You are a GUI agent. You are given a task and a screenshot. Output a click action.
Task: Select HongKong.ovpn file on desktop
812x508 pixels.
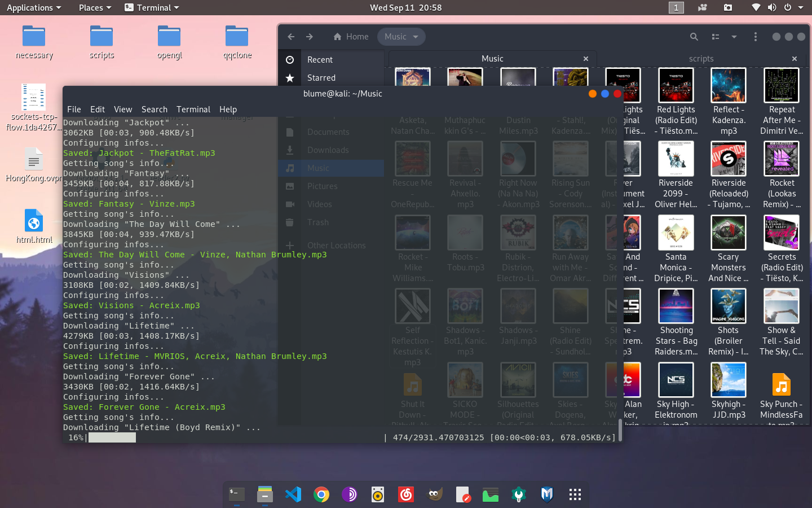point(34,164)
